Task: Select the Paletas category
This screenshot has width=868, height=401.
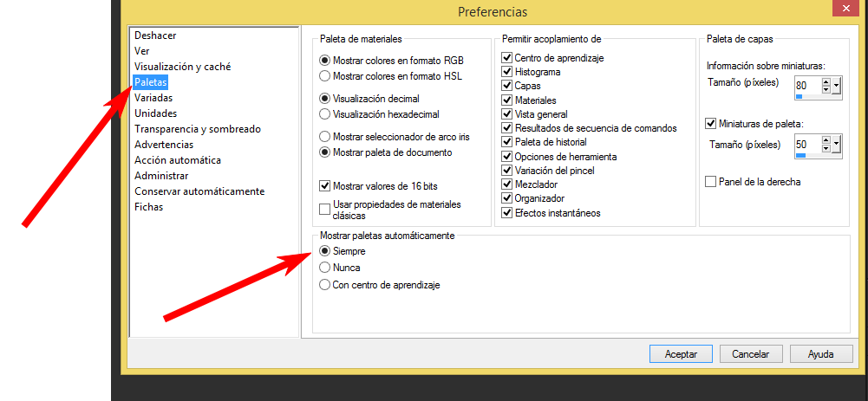Action: coord(150,82)
